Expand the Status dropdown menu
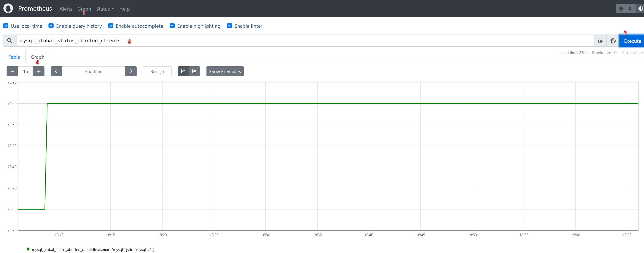 coord(105,9)
